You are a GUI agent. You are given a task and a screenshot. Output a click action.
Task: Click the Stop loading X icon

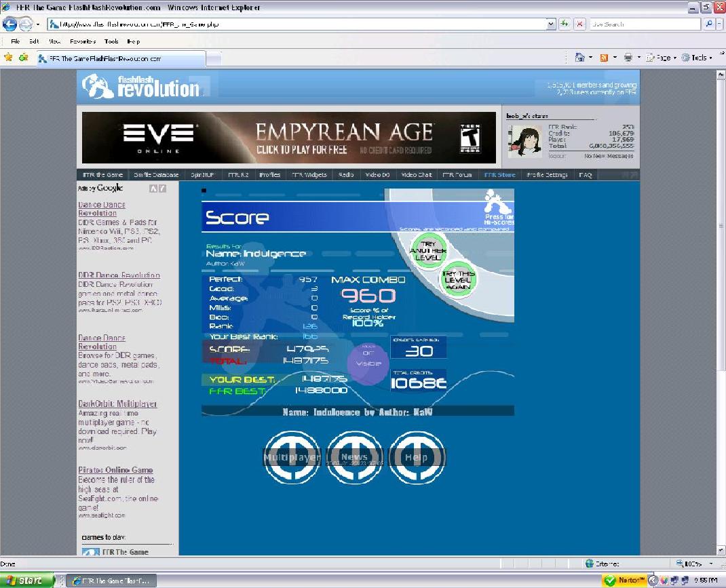click(x=579, y=24)
